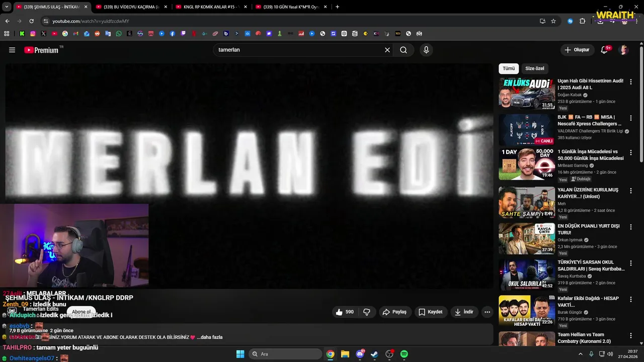Viewport: 644px width, 362px height.
Task: Click the search magnifier button
Action: (404, 50)
